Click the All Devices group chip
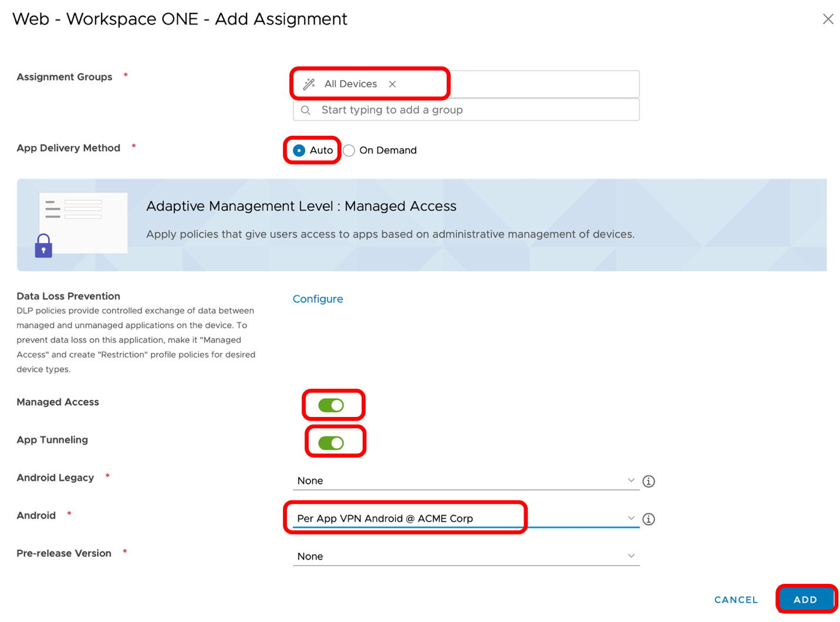The image size is (840, 622). point(350,84)
